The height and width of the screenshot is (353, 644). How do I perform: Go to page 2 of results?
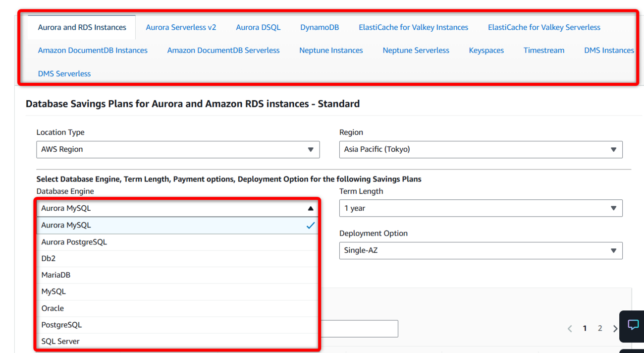600,328
